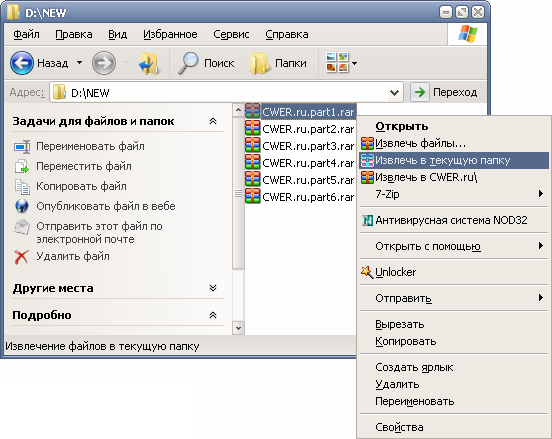Screen dimensions: 552x439
Task: Toggle the Папки folders pane
Action: tap(278, 63)
